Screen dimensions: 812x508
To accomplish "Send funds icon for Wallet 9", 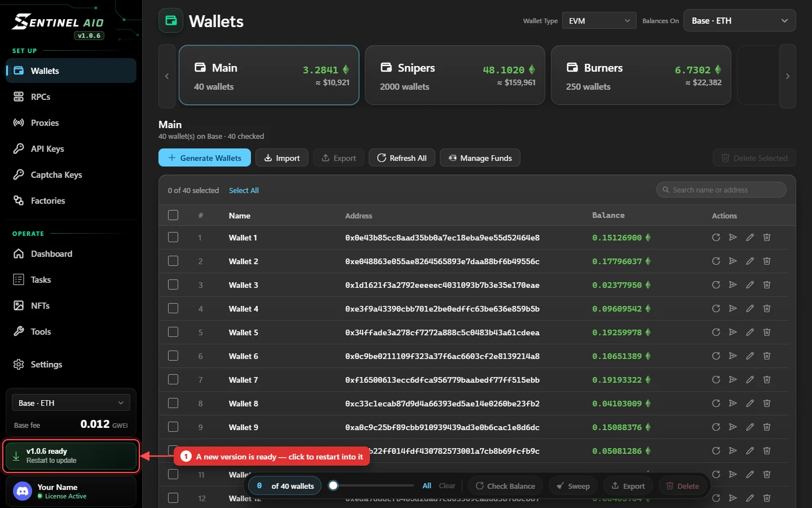I will point(733,427).
